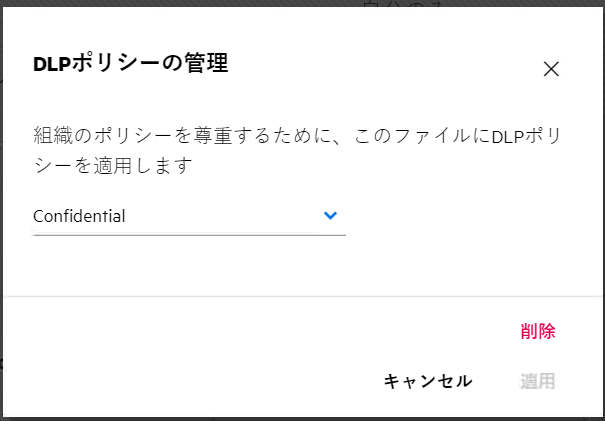Close the DLP policy dialog with X
Image resolution: width=605 pixels, height=421 pixels.
click(550, 69)
